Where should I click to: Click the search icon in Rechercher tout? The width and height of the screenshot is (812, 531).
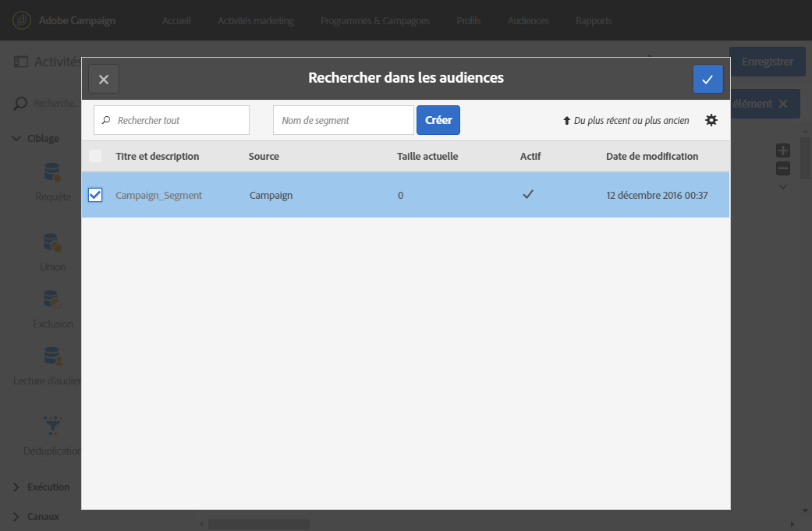click(106, 120)
